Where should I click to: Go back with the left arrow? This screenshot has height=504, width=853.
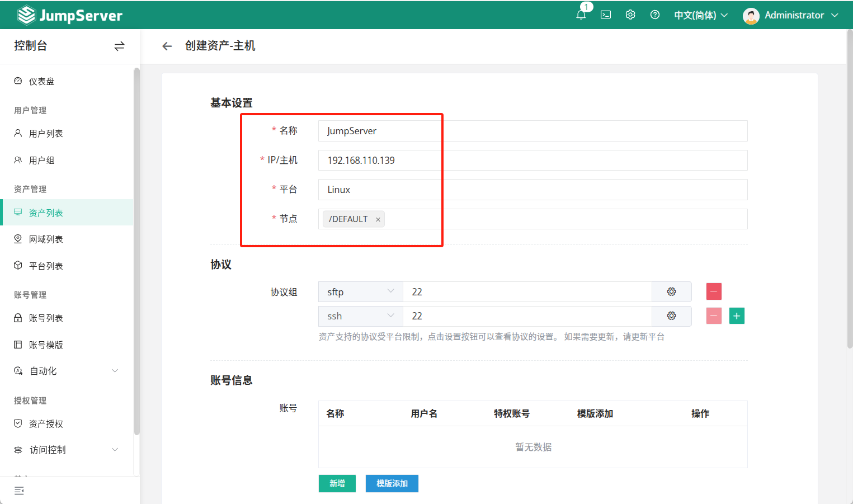(x=167, y=46)
